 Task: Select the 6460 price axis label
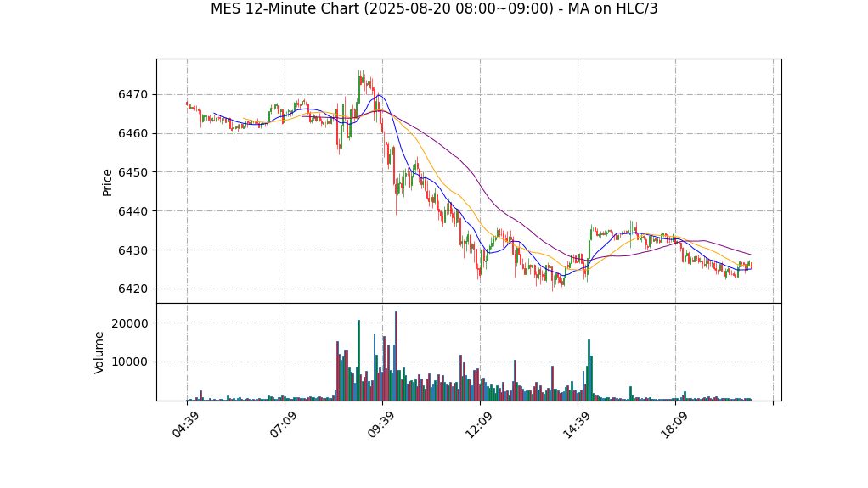132,133
